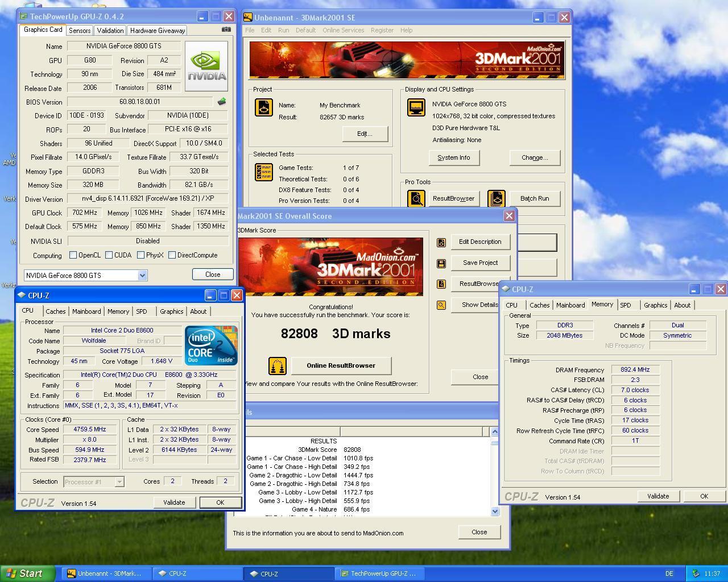Screen dimensions: 728x582
Task: Open the Hardware Giveaway tab
Action: tap(157, 31)
